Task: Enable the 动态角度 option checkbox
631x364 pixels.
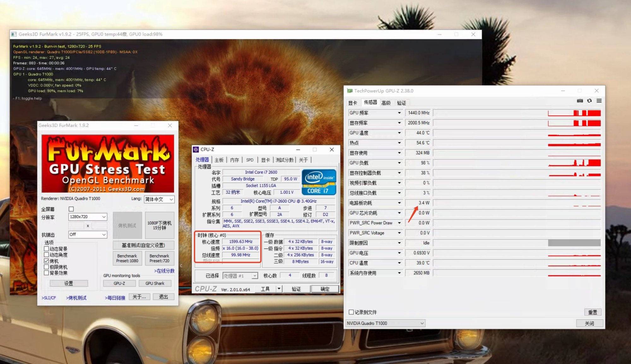Action: tap(46, 255)
